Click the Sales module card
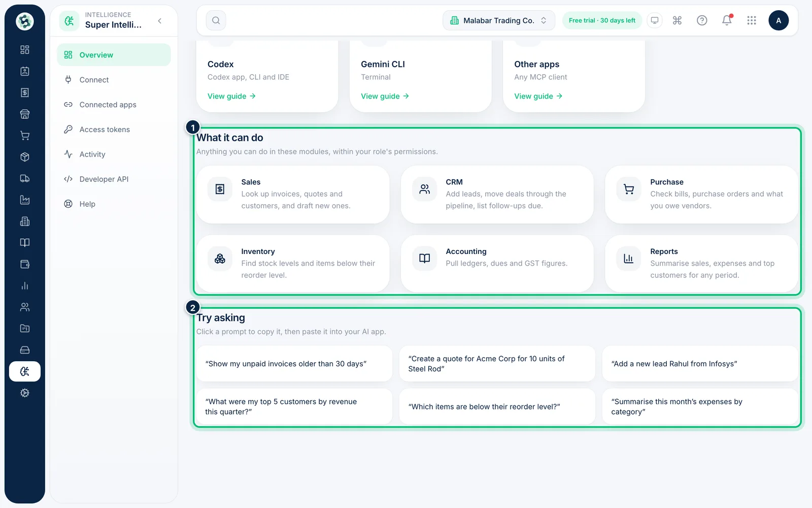This screenshot has width=812, height=508. (293, 194)
